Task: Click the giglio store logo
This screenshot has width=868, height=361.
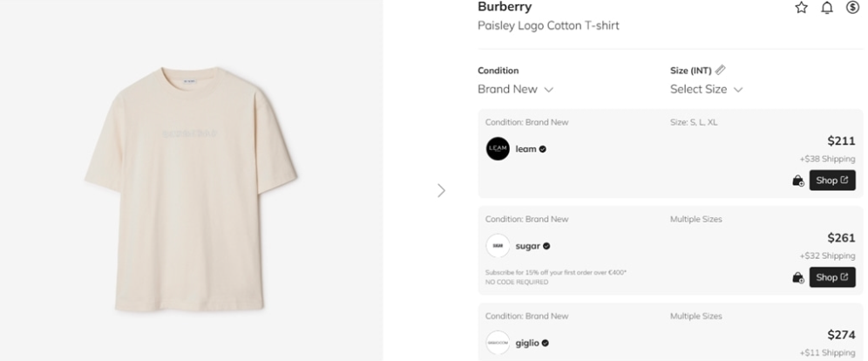Action: point(498,343)
